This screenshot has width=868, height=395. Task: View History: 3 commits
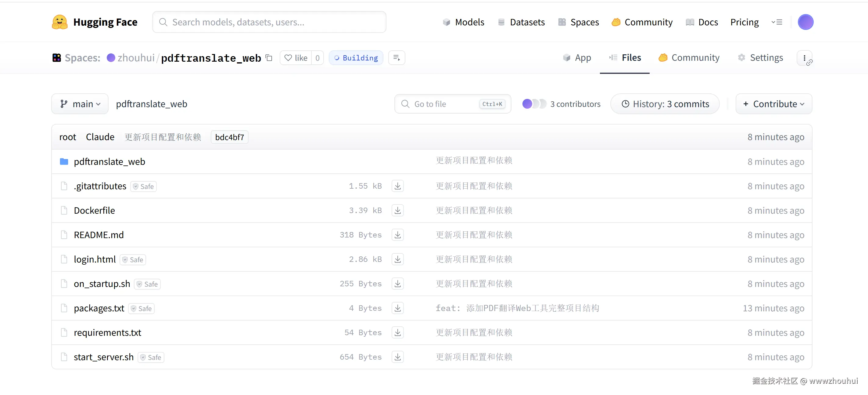point(665,104)
